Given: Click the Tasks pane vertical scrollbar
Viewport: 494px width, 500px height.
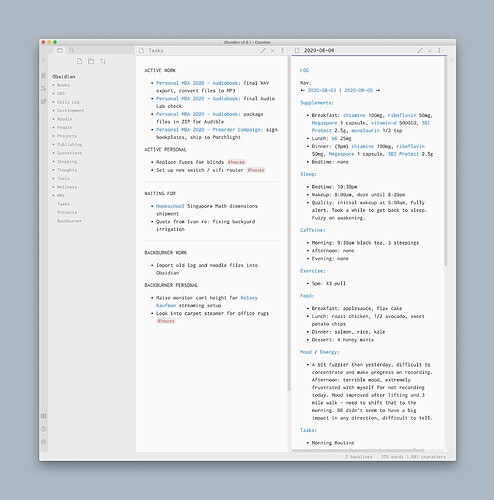Looking at the screenshot, I should coord(289,223).
